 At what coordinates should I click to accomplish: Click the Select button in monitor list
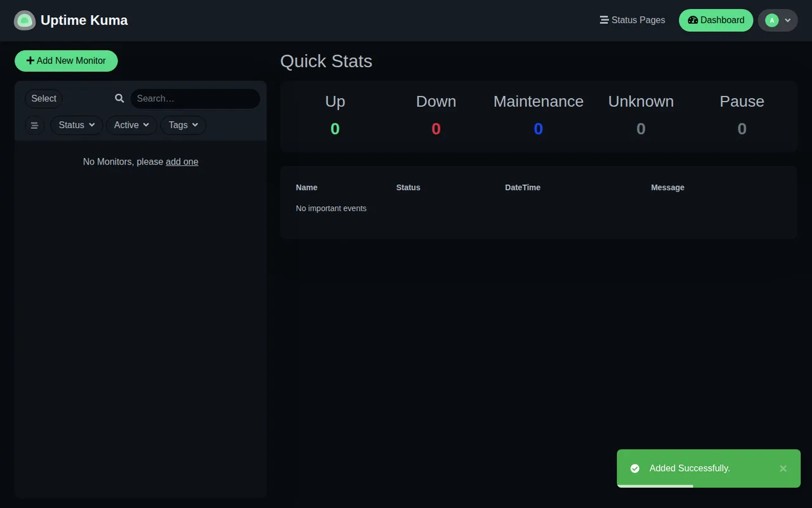(x=44, y=98)
